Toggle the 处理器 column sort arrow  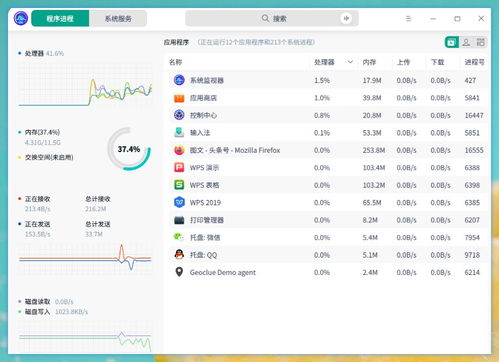click(x=350, y=62)
